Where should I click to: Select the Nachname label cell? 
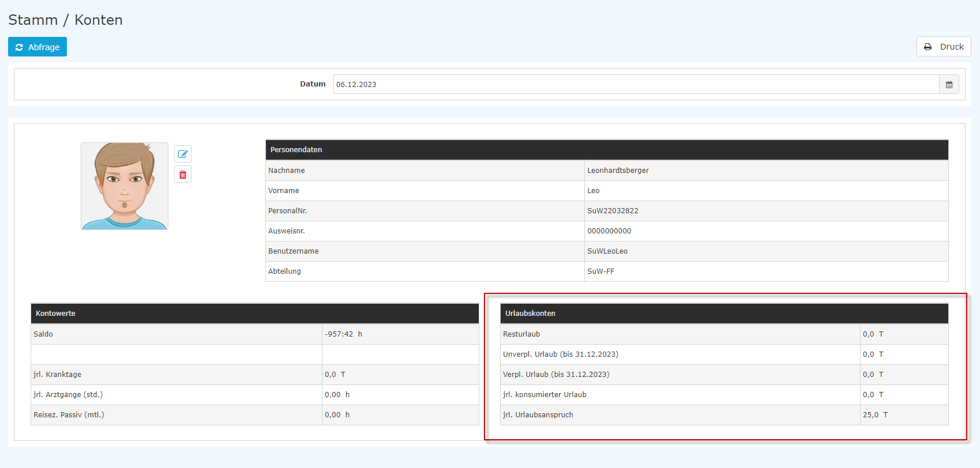425,171
